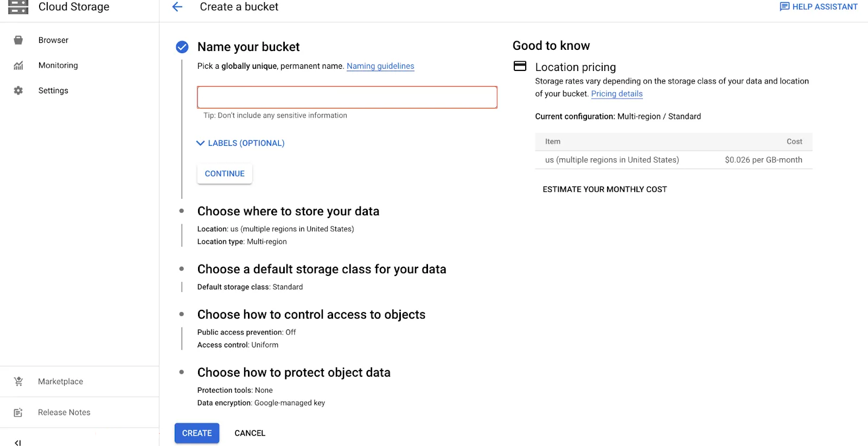Open Monitoring in the sidebar
Screen dimensions: 868x446
[x=58, y=66]
